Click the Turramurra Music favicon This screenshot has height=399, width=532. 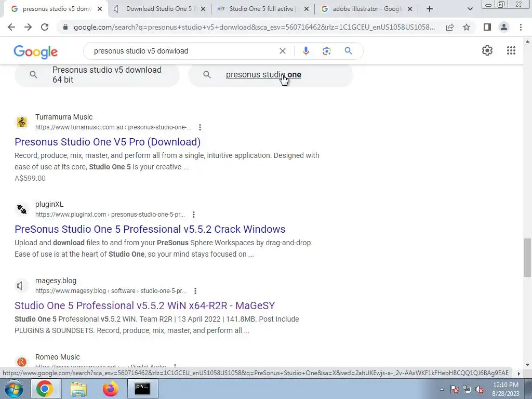tap(22, 122)
